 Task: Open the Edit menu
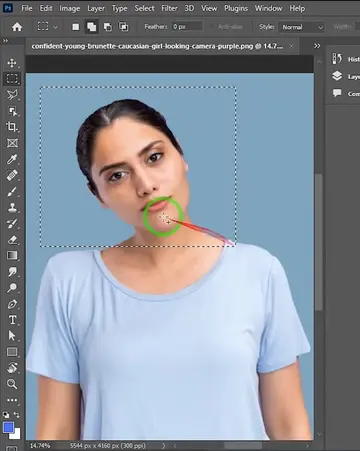[x=46, y=8]
